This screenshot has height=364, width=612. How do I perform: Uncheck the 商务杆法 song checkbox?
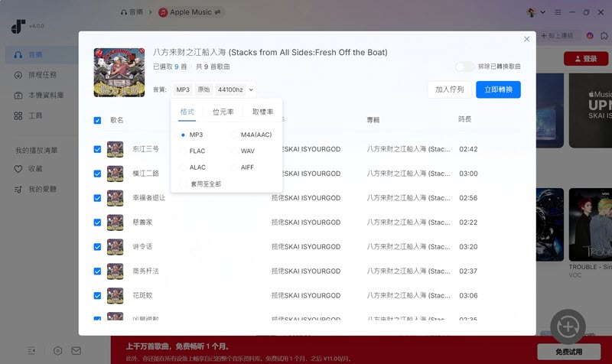(97, 271)
